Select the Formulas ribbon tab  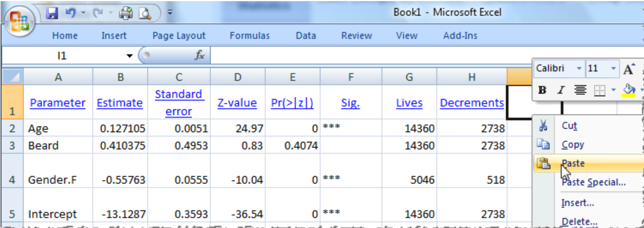[x=250, y=35]
